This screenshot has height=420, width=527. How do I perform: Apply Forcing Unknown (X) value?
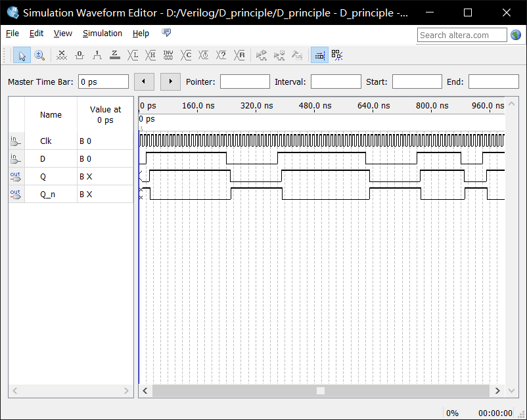62,55
